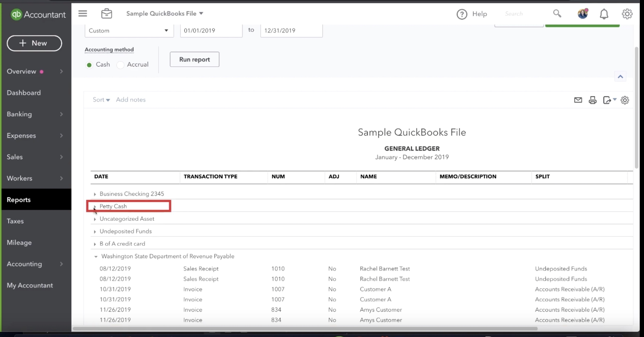Click the New button
This screenshot has height=337, width=644.
click(x=34, y=43)
